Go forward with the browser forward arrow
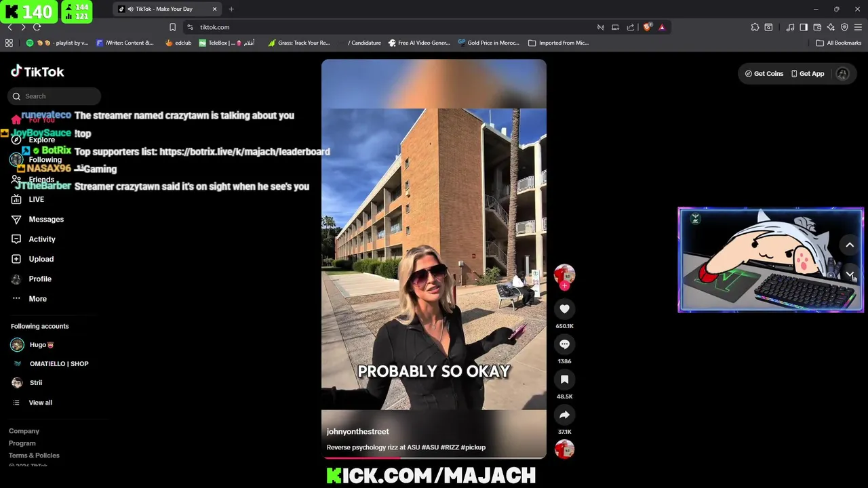This screenshot has width=868, height=488. pyautogui.click(x=23, y=27)
